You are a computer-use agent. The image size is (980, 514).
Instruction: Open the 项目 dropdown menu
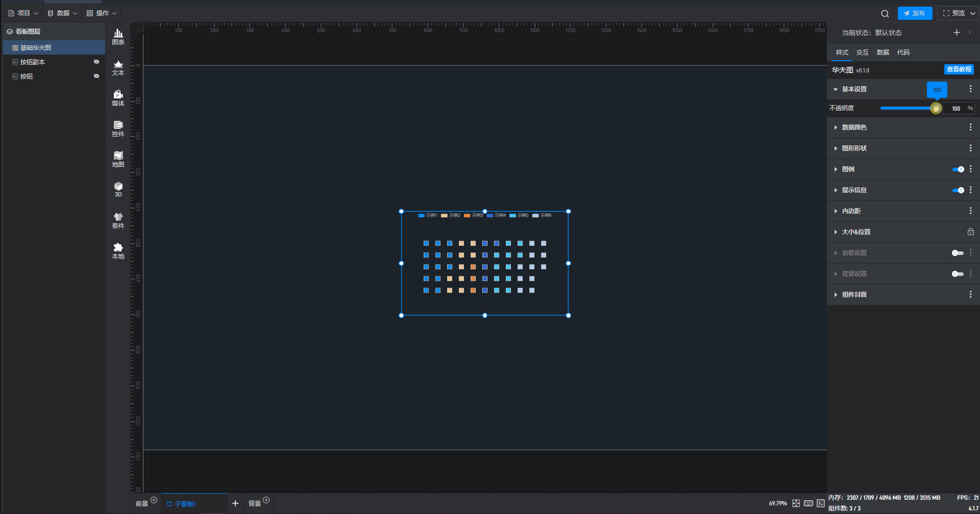23,13
